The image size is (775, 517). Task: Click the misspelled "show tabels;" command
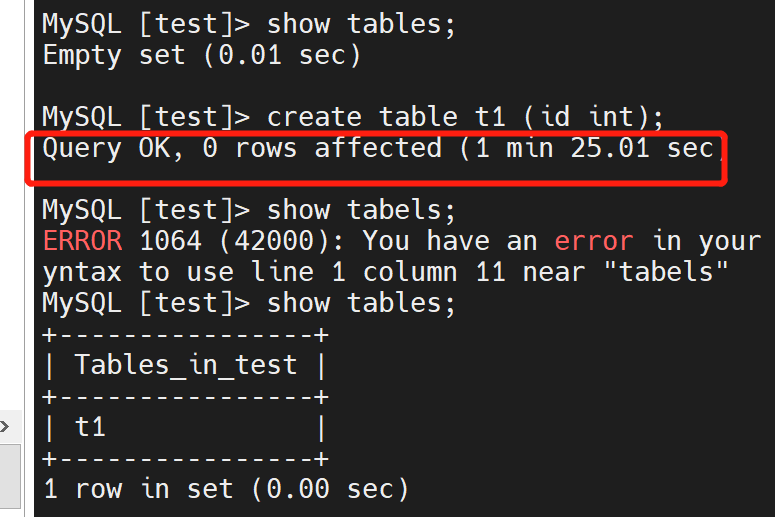361,210
